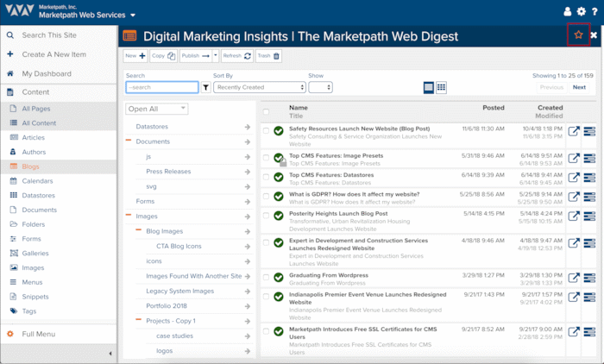The height and width of the screenshot is (364, 604).
Task: Switch to grid view icon
Action: 441,87
